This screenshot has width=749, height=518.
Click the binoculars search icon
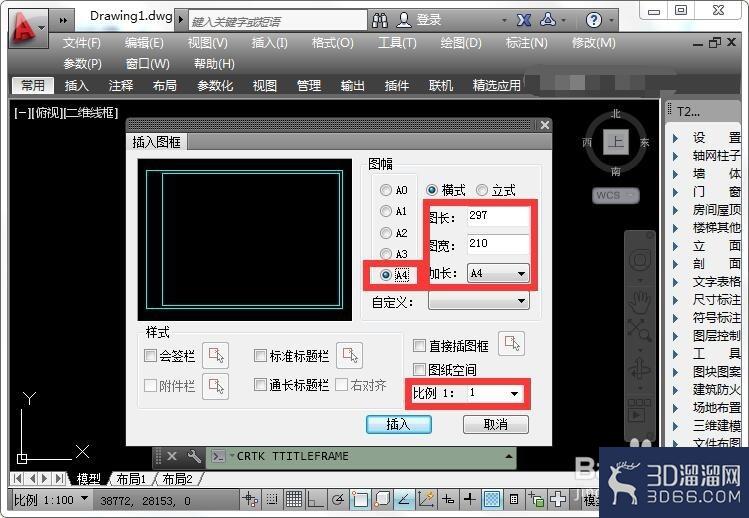tap(380, 20)
